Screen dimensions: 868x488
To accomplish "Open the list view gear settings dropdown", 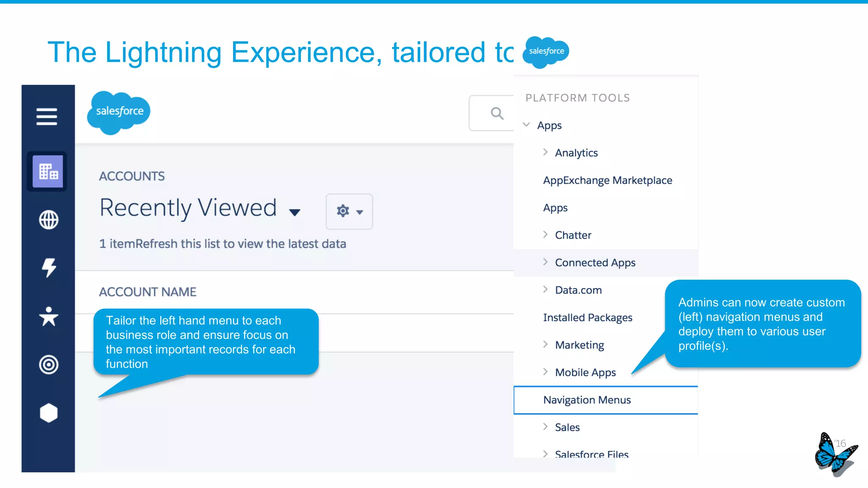I will click(x=349, y=211).
